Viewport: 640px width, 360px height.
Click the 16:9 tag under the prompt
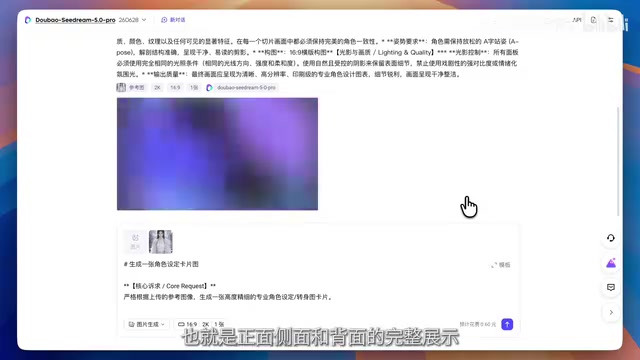click(x=175, y=87)
